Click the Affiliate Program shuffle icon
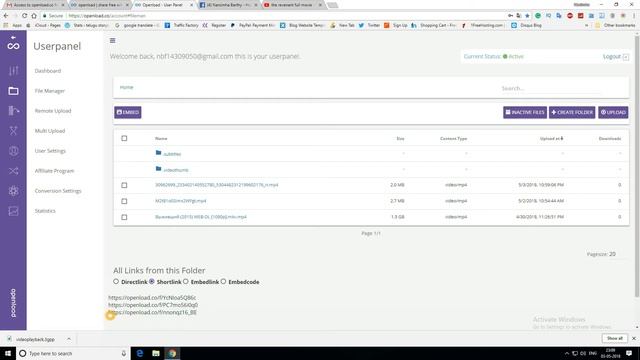This screenshot has height=360, width=640. click(13, 171)
